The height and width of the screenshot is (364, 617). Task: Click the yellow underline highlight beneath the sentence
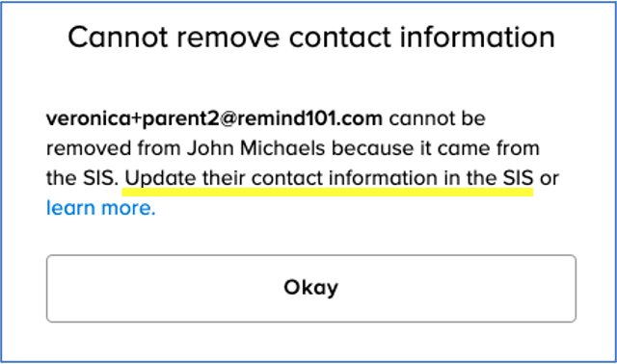click(328, 192)
